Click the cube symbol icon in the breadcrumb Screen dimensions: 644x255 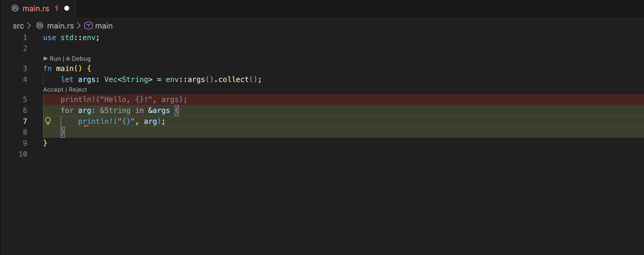pos(88,26)
